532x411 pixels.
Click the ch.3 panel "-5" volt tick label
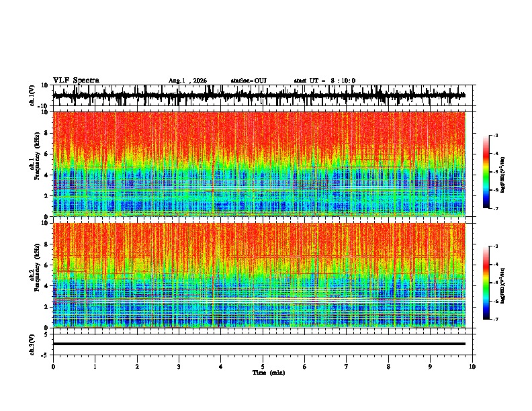click(x=45, y=355)
